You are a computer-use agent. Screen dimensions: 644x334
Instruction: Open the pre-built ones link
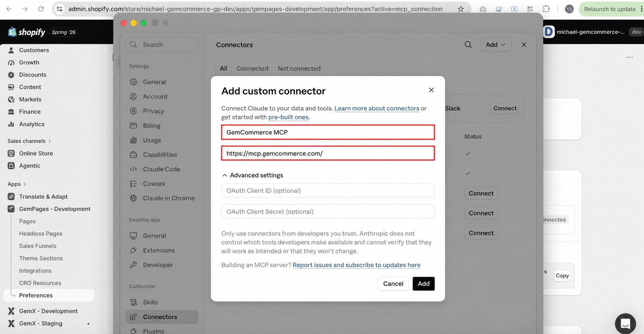click(x=288, y=117)
